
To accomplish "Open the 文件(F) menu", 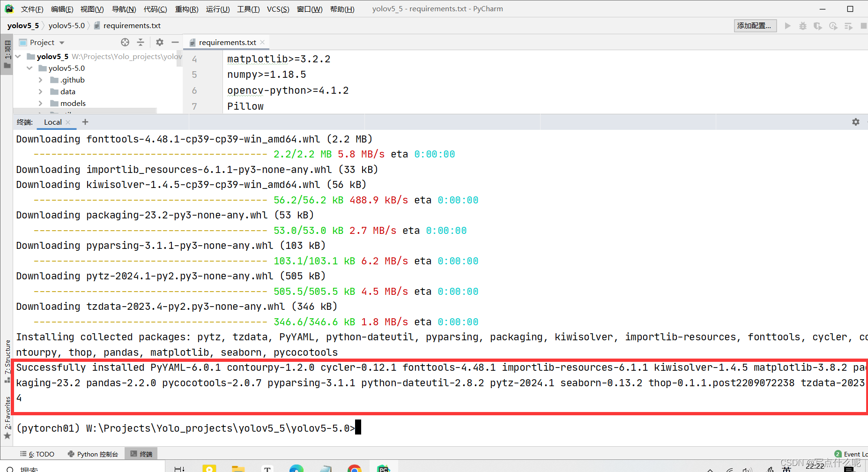I will tap(32, 9).
